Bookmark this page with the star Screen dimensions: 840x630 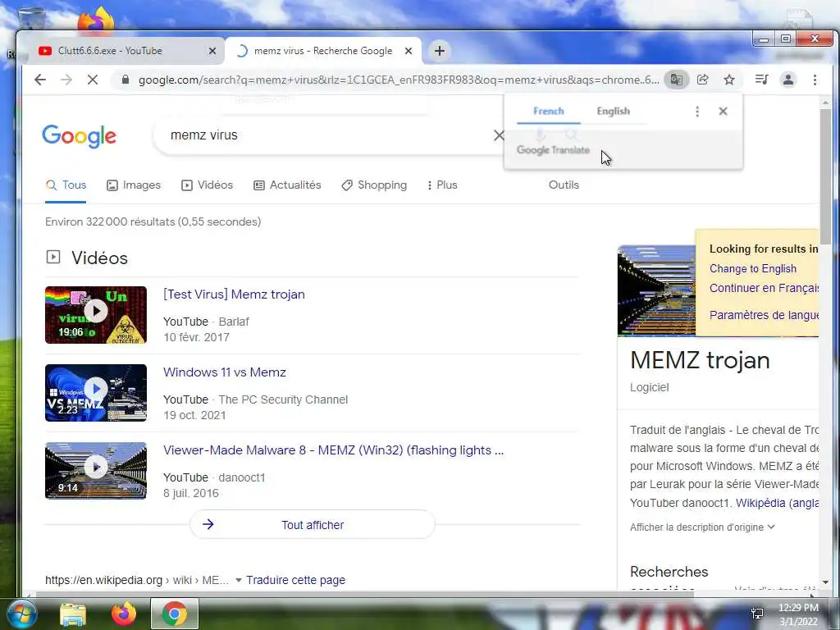(x=729, y=80)
